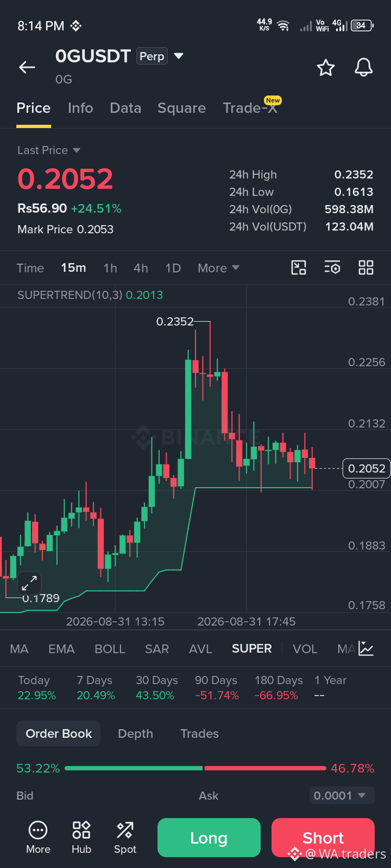Open the Square tab
Screen dimensions: 391x868
[181, 108]
